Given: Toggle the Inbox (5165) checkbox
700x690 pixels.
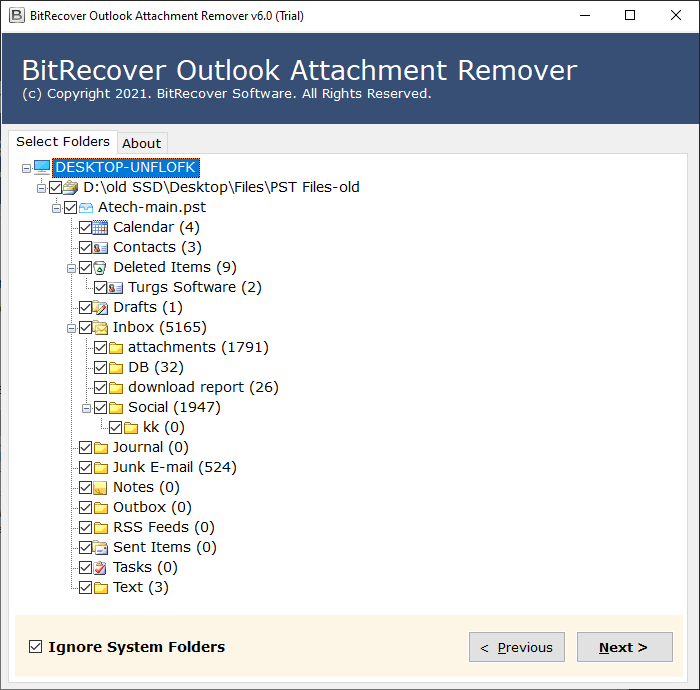Looking at the screenshot, I should pos(85,328).
